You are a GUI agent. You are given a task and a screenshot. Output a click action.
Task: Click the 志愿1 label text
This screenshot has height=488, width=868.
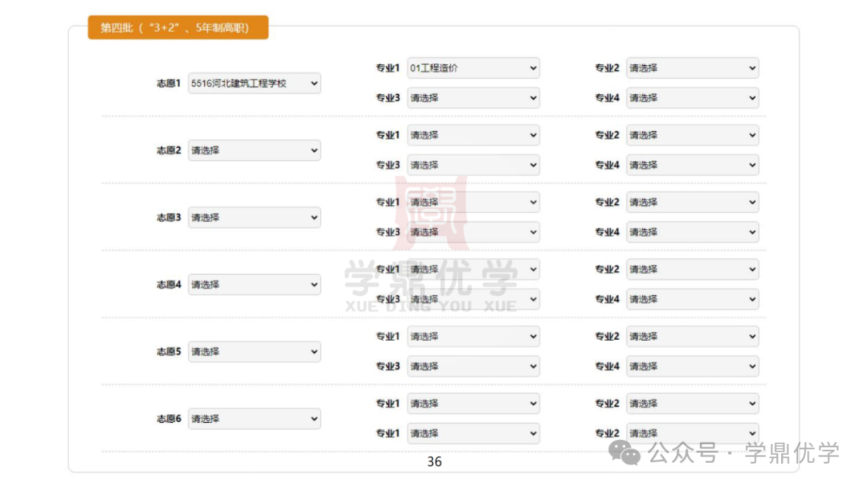click(x=168, y=83)
